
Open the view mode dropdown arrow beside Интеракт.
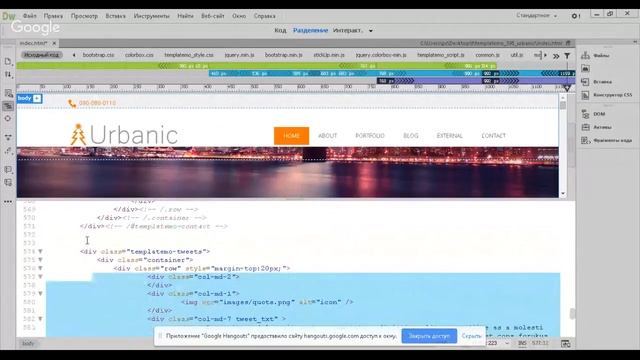pos(371,31)
